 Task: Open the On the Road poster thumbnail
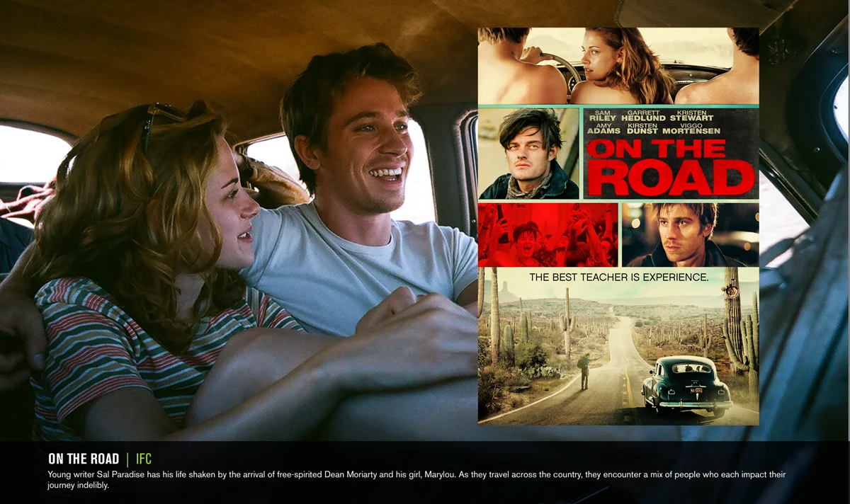coord(618,226)
